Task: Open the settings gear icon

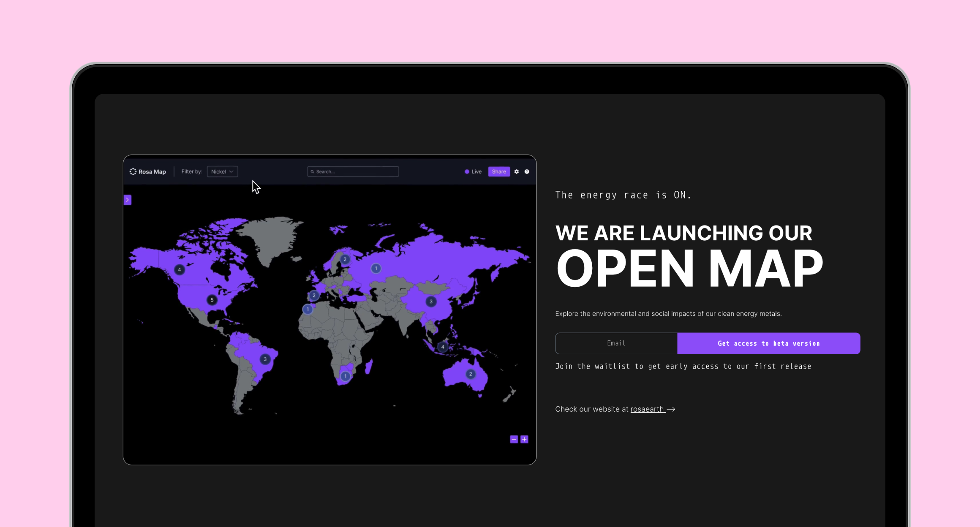Action: tap(516, 171)
